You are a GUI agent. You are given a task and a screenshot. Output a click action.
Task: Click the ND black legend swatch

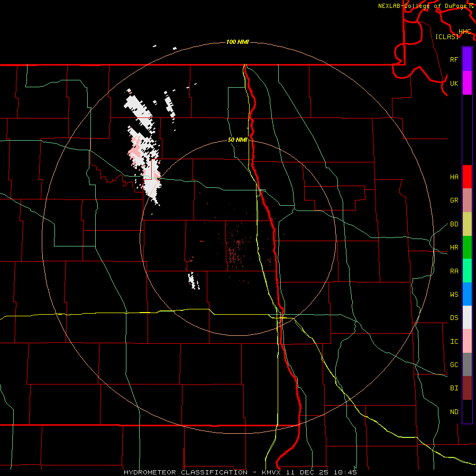point(467,411)
